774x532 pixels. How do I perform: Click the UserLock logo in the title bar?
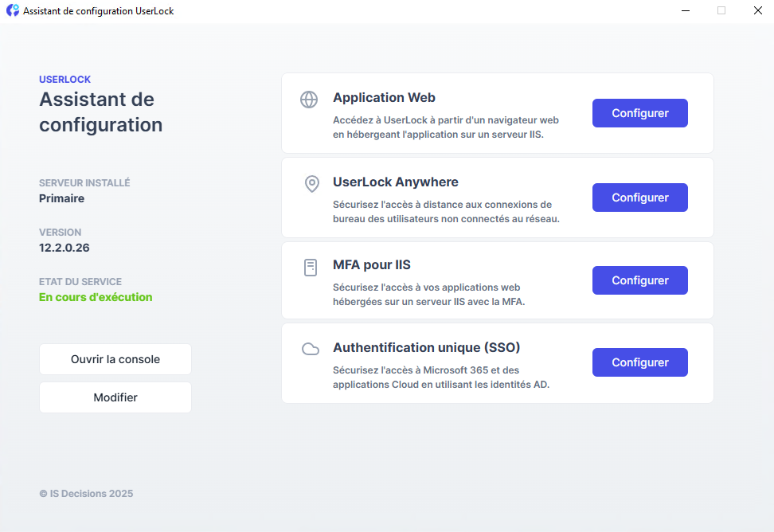click(12, 10)
